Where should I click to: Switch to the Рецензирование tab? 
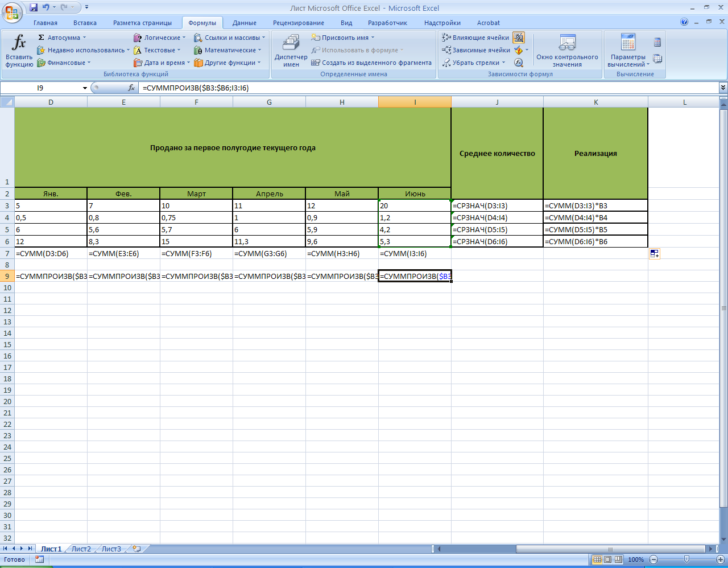[299, 23]
